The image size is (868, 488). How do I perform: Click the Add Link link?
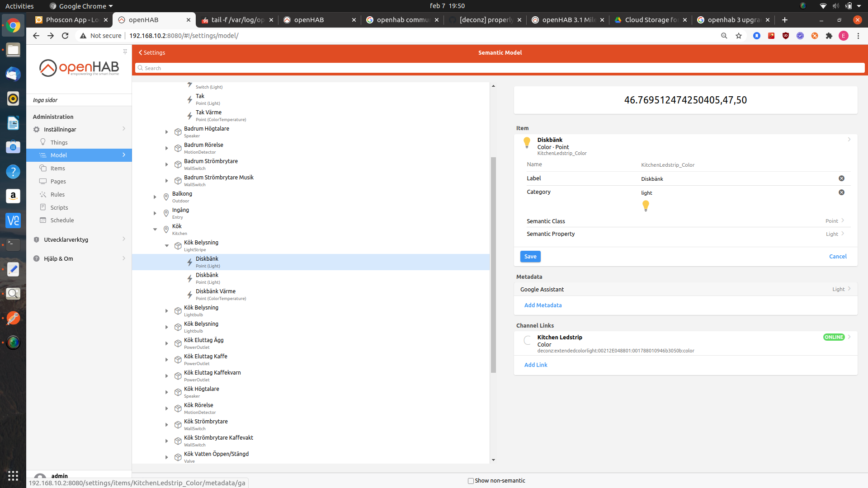pos(536,365)
